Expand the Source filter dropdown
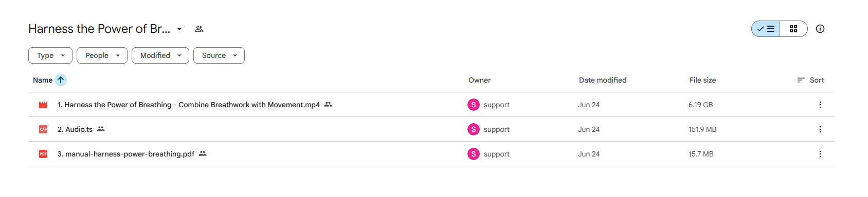This screenshot has height=197, width=868. click(219, 55)
